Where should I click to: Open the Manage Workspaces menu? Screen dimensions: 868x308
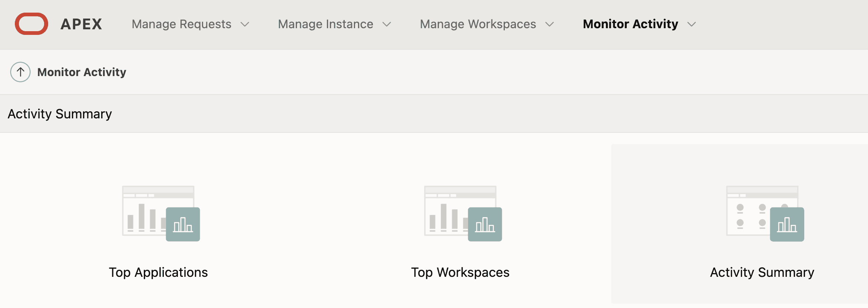(x=478, y=24)
